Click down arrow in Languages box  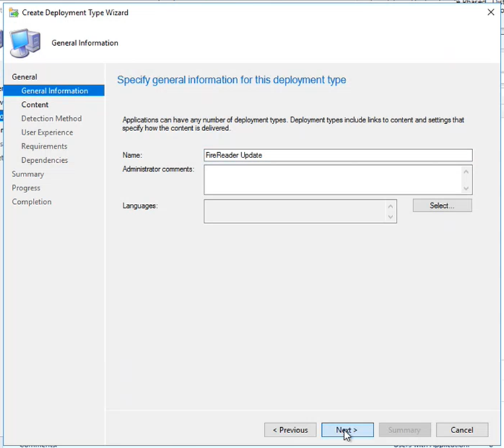[390, 217]
